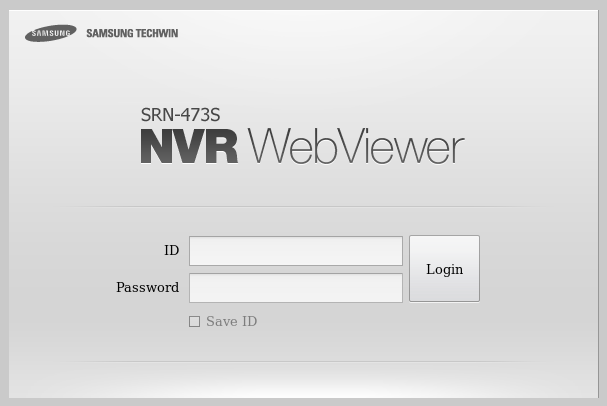Click the Password field label
This screenshot has width=607, height=406.
(147, 287)
